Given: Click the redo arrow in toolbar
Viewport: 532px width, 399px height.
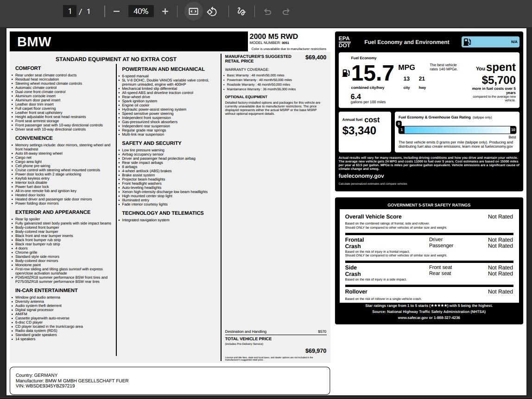Looking at the screenshot, I should click(x=286, y=11).
